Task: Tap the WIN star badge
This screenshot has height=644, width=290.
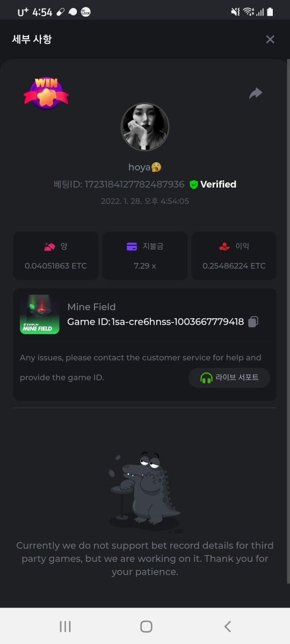Action: [46, 94]
